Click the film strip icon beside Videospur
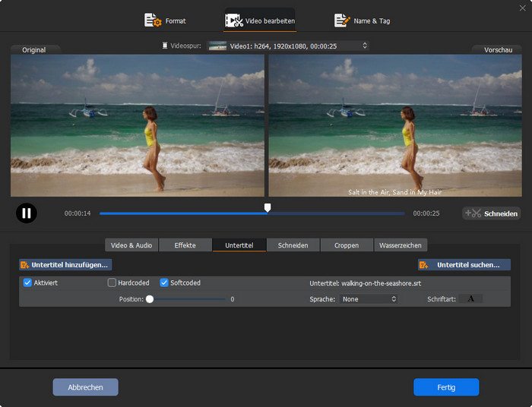Screen dimensions: 532x407 (x=165, y=46)
